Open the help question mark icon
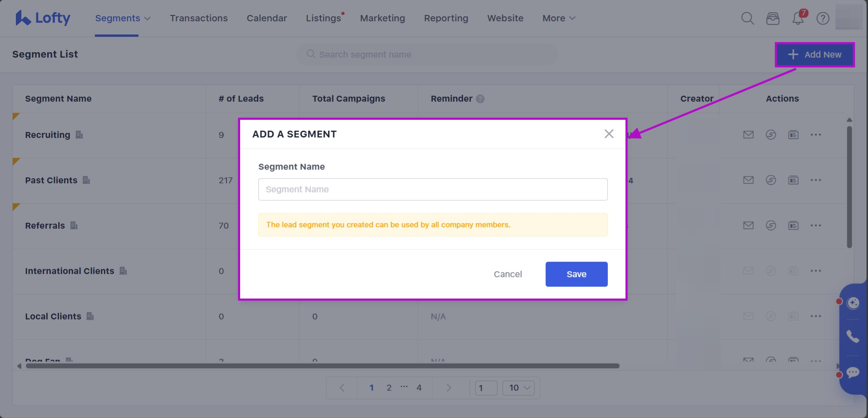The height and width of the screenshot is (418, 868). (823, 18)
